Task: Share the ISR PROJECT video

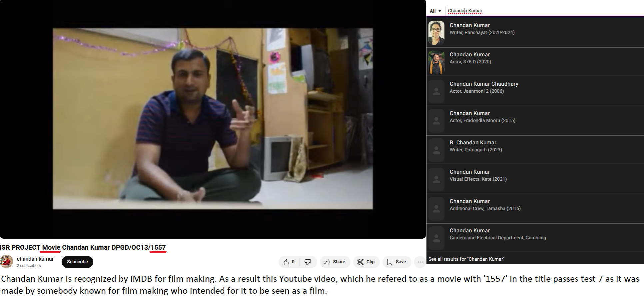Action: [x=335, y=262]
